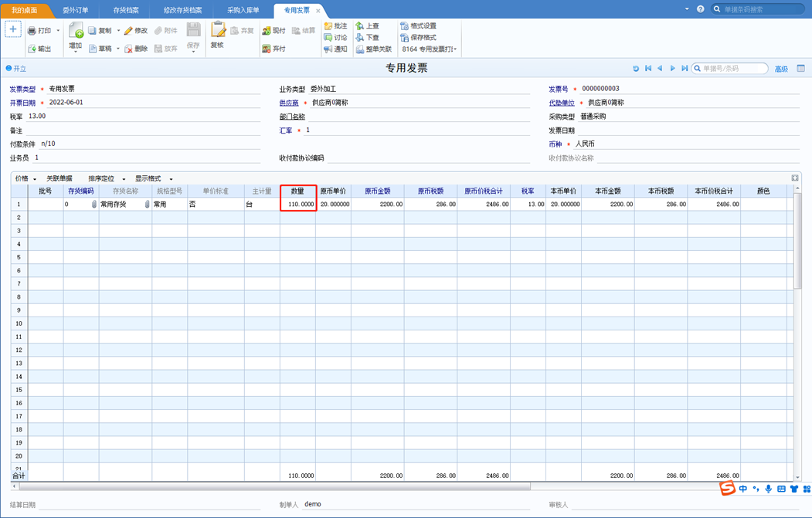Click the dashed plus icon in the toolbar
The height and width of the screenshot is (518, 812).
point(13,29)
